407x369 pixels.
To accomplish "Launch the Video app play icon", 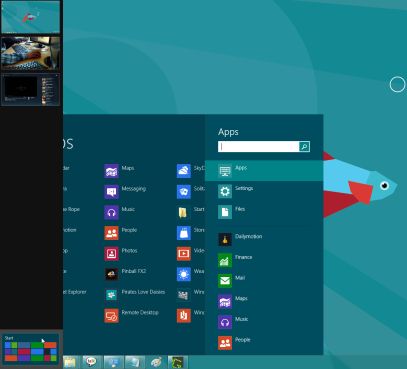I will point(184,254).
